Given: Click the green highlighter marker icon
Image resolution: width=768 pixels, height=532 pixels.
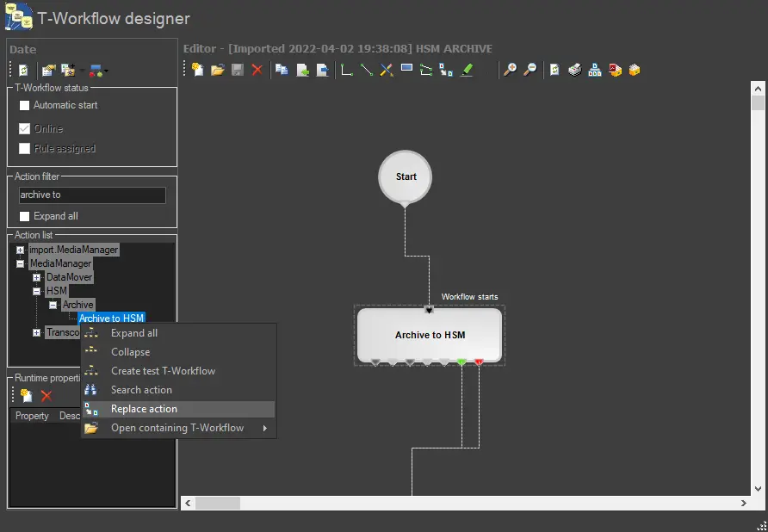Looking at the screenshot, I should [x=467, y=70].
